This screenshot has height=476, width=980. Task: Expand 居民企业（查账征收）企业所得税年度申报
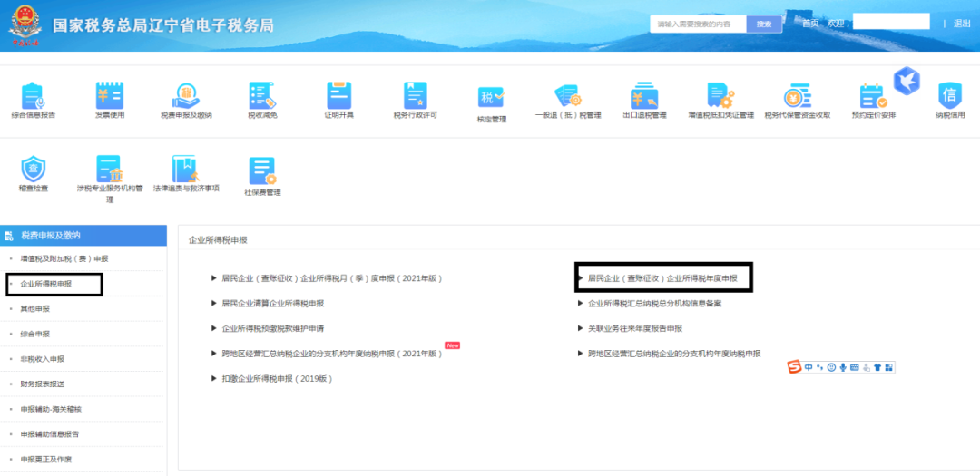[662, 278]
